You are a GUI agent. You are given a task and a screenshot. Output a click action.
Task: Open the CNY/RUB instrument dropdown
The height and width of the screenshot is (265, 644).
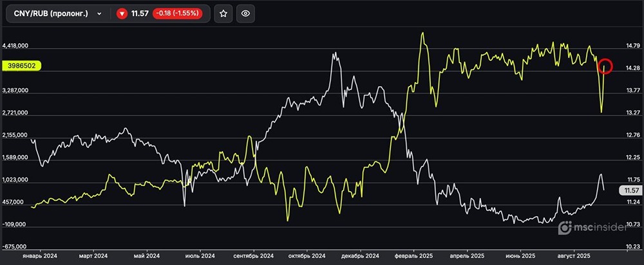(99, 14)
